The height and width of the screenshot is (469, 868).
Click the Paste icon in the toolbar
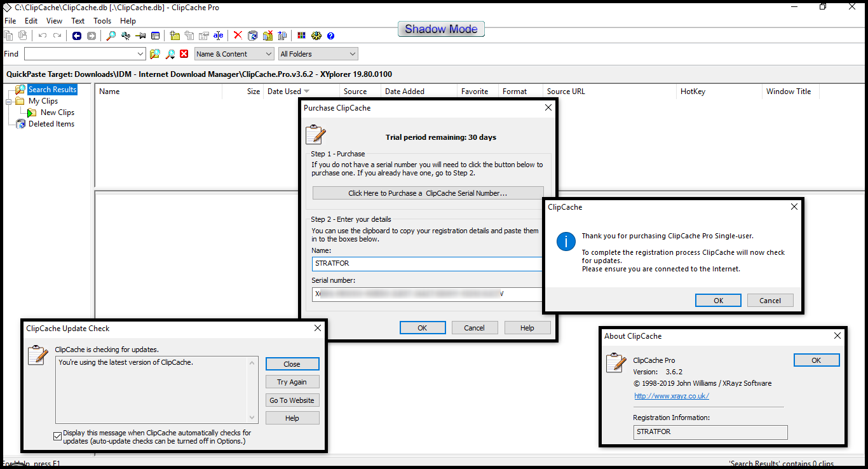point(23,36)
